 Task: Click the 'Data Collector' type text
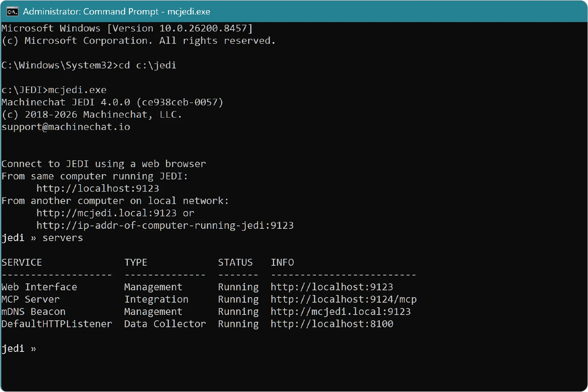pos(165,324)
